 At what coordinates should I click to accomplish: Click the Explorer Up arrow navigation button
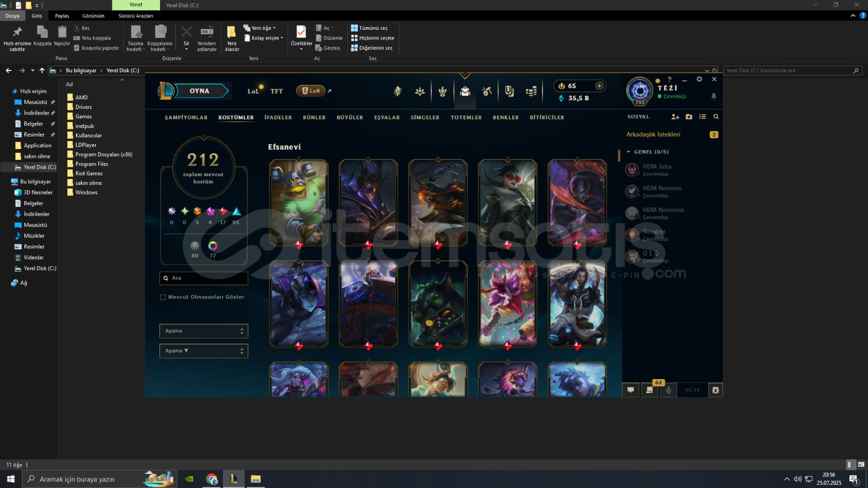coord(42,70)
